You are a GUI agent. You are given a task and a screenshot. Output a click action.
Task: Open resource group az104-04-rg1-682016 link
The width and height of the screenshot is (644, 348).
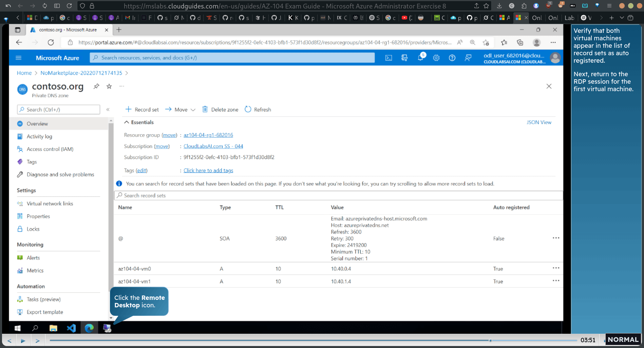[x=208, y=135]
